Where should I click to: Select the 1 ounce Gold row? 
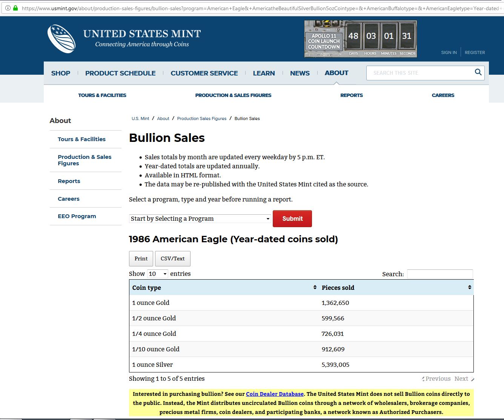(x=301, y=303)
